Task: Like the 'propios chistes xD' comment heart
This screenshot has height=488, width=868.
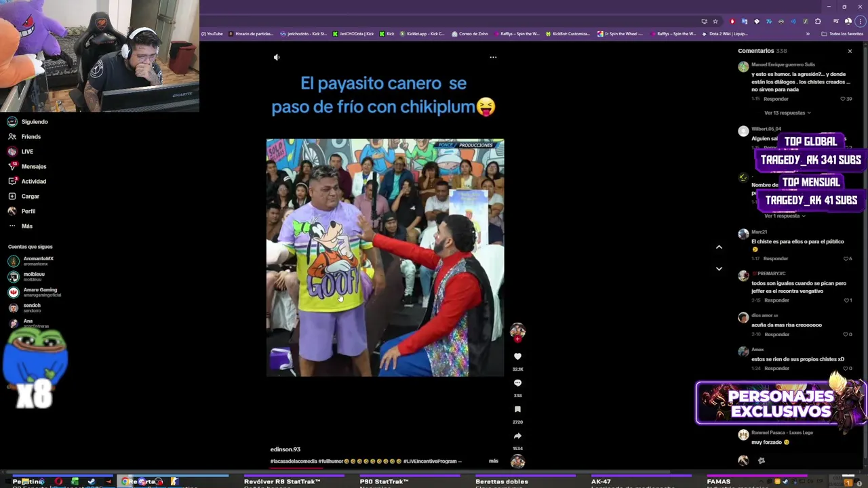Action: [846, 369]
